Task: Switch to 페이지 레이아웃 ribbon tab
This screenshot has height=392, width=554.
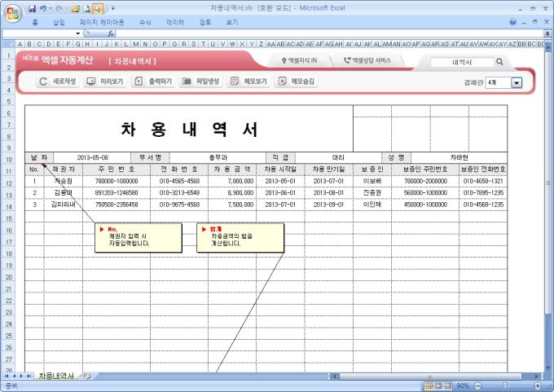Action: (x=102, y=22)
